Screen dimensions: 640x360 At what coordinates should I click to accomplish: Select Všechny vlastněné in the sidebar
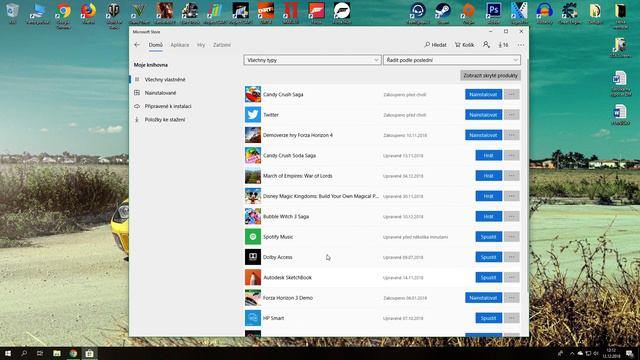[165, 80]
